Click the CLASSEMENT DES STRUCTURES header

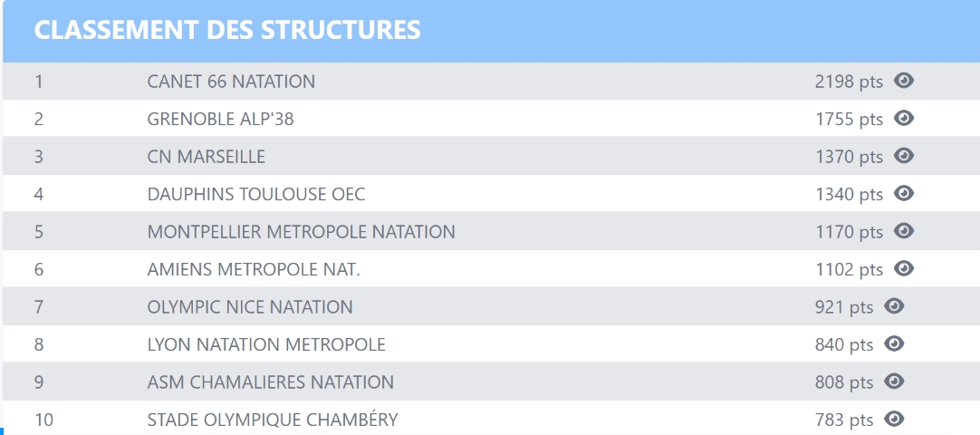227,30
